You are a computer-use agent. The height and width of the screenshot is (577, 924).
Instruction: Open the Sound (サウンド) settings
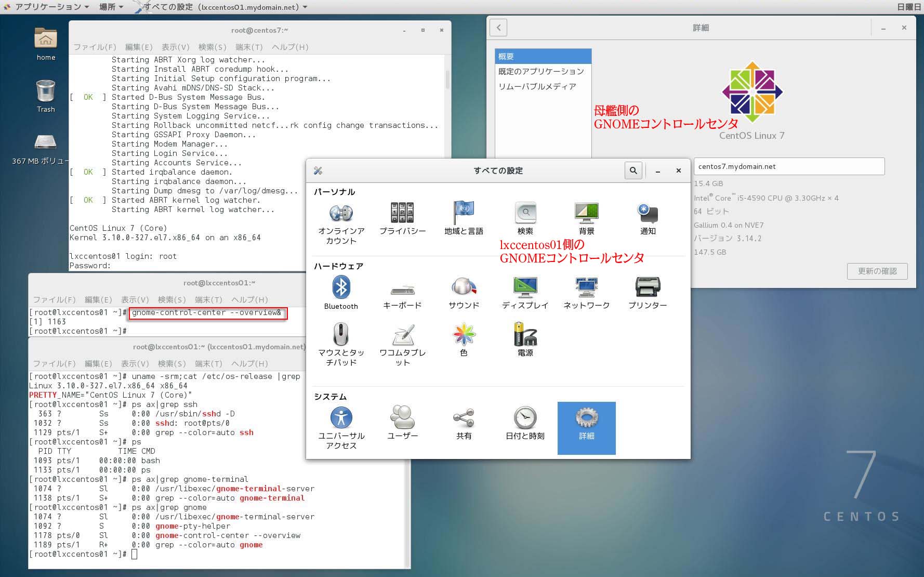click(464, 293)
